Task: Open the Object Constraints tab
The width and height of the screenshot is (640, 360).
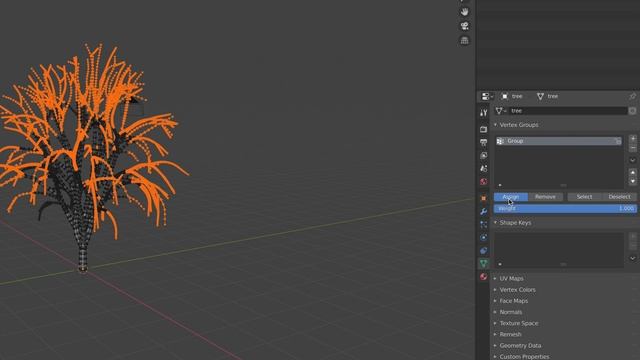Action: pos(483,251)
